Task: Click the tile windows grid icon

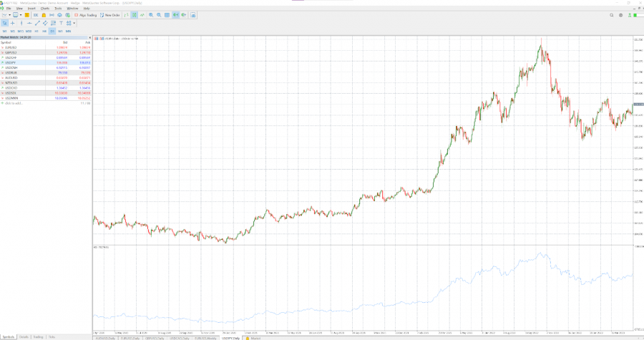Action: 167,15
